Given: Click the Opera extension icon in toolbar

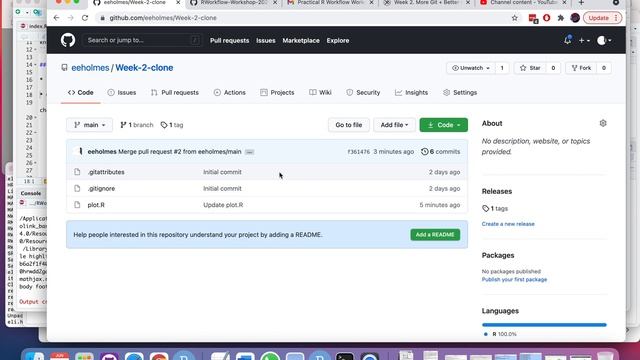Looking at the screenshot, I should pyautogui.click(x=547, y=18).
